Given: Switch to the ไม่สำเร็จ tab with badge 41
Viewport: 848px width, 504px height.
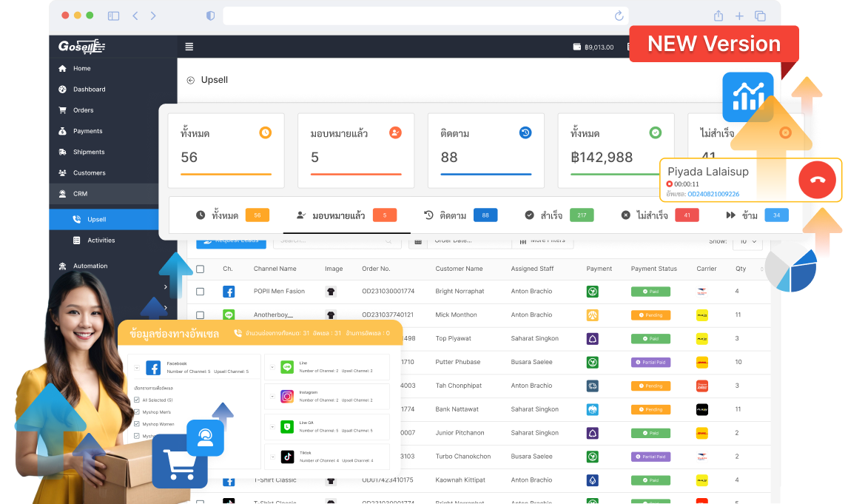Looking at the screenshot, I should (660, 215).
